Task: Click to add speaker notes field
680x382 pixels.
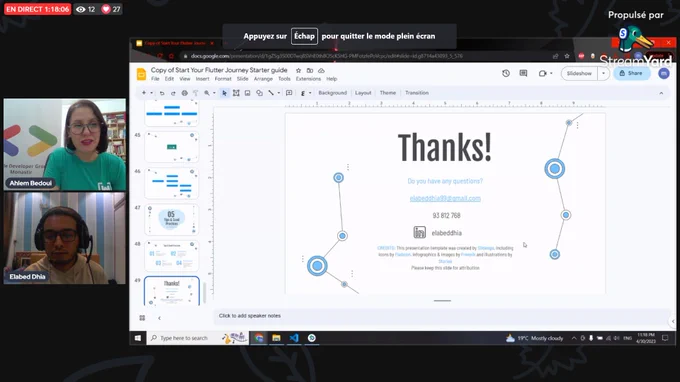Action: point(441,316)
